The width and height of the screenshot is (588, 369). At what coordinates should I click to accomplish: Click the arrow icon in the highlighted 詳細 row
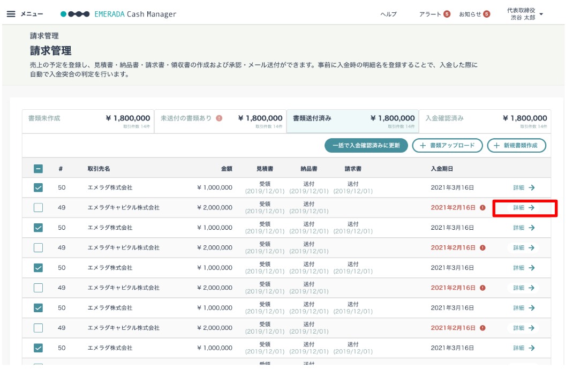click(531, 207)
